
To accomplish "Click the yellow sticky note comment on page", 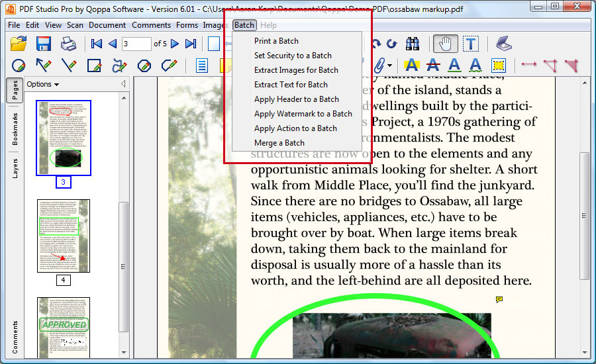I will pos(499,299).
